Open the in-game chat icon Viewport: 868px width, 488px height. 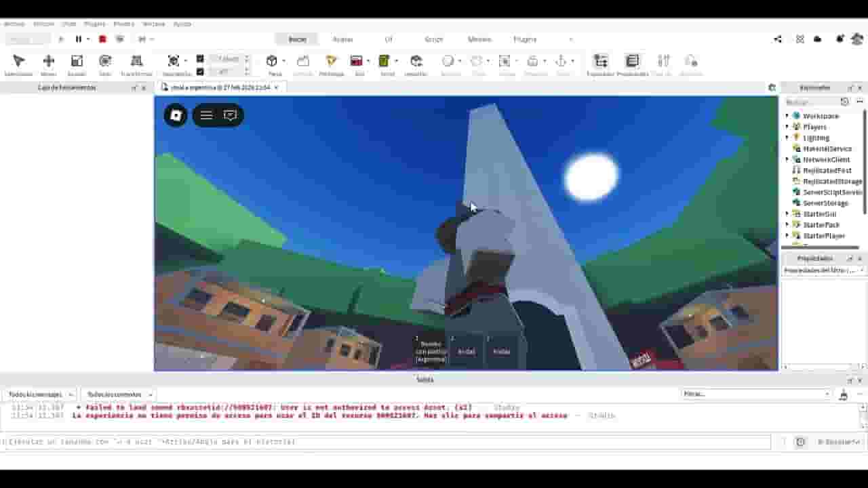(x=230, y=115)
